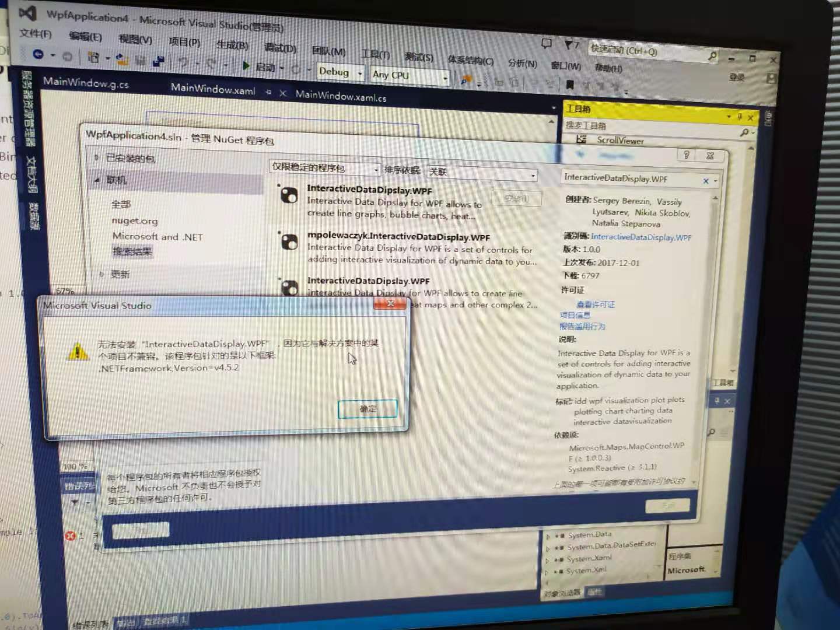The width and height of the screenshot is (840, 630).
Task: Open the blue InteractiveDataDisplay.WPF ID link
Action: 641,237
